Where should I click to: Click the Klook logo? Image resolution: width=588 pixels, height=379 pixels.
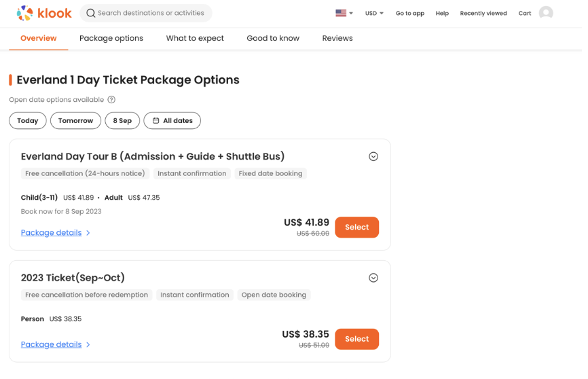[x=44, y=13]
